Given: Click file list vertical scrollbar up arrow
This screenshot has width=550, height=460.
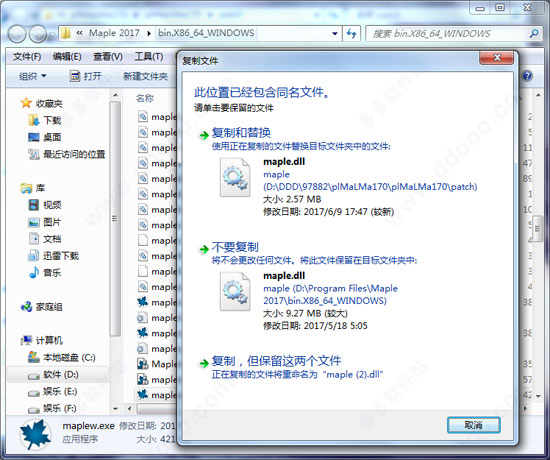Looking at the screenshot, I should point(538,95).
